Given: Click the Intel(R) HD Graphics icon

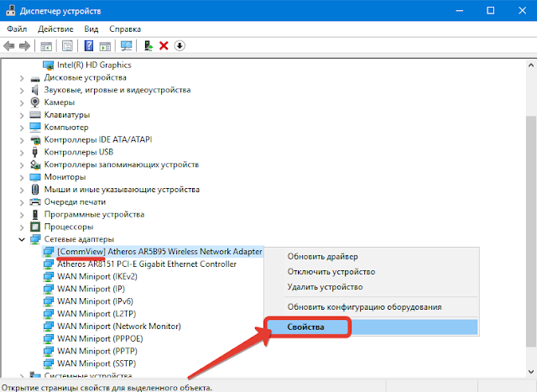Looking at the screenshot, I should (49, 65).
